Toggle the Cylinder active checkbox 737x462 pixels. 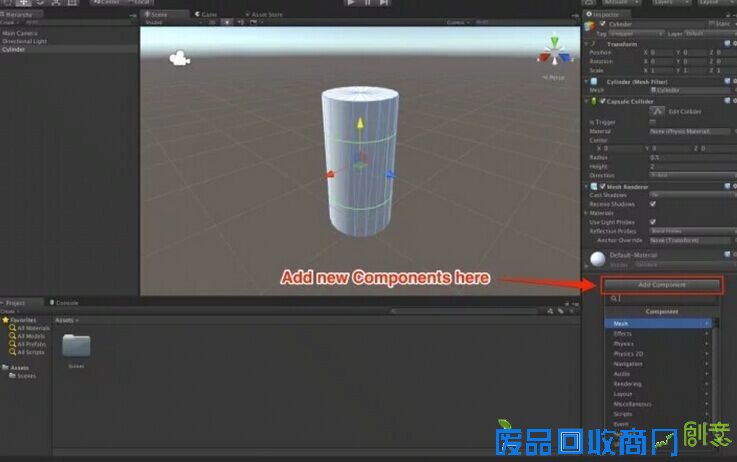603,23
